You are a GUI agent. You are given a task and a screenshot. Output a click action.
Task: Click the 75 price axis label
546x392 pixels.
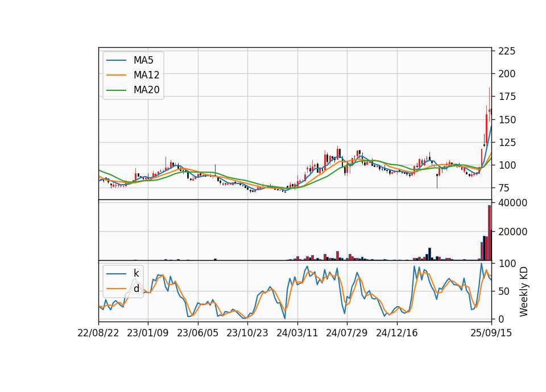click(x=504, y=188)
